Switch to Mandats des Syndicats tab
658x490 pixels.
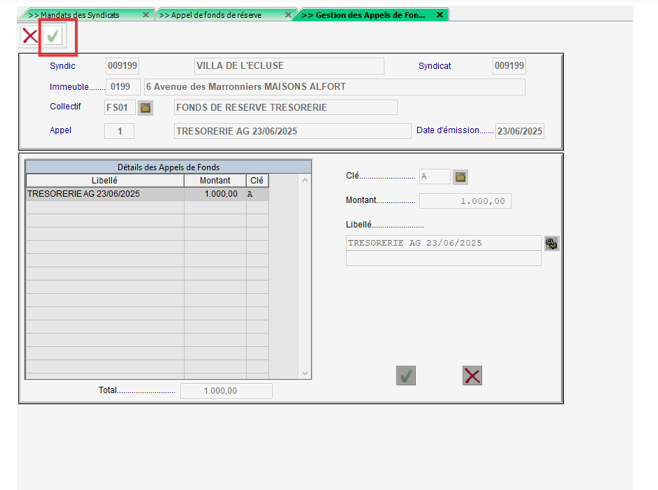click(x=80, y=15)
